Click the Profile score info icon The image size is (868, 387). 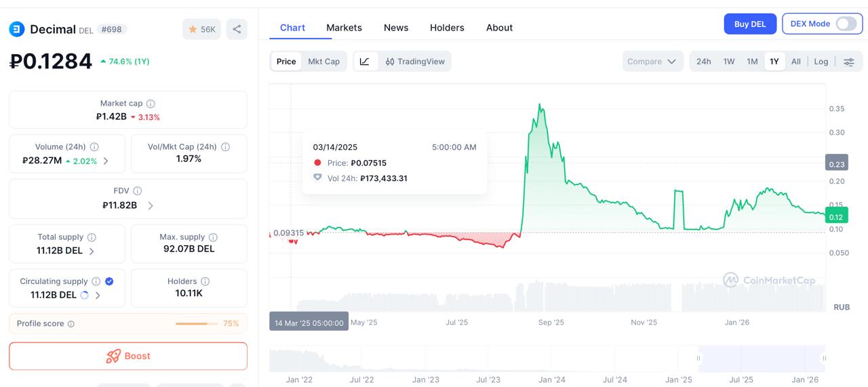(71, 324)
